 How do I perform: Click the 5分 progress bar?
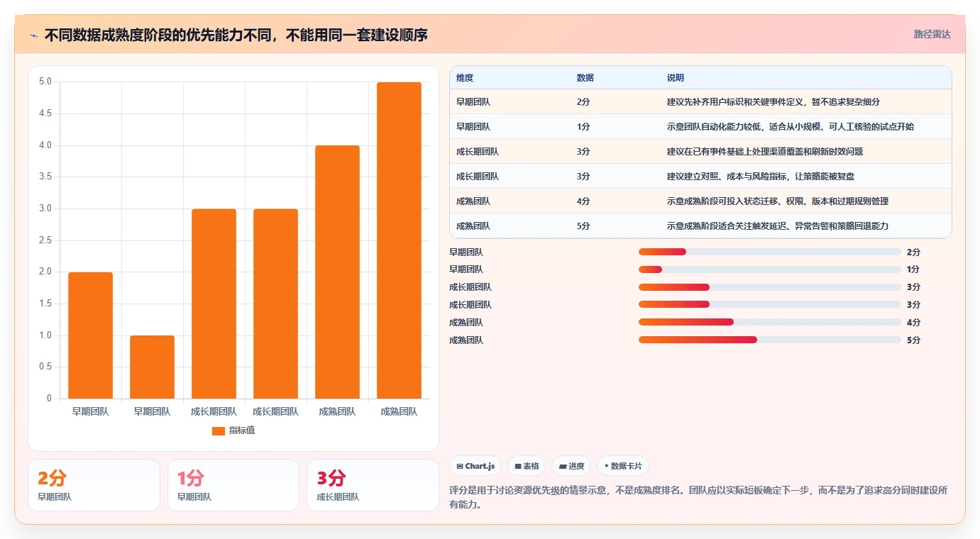pyautogui.click(x=770, y=340)
